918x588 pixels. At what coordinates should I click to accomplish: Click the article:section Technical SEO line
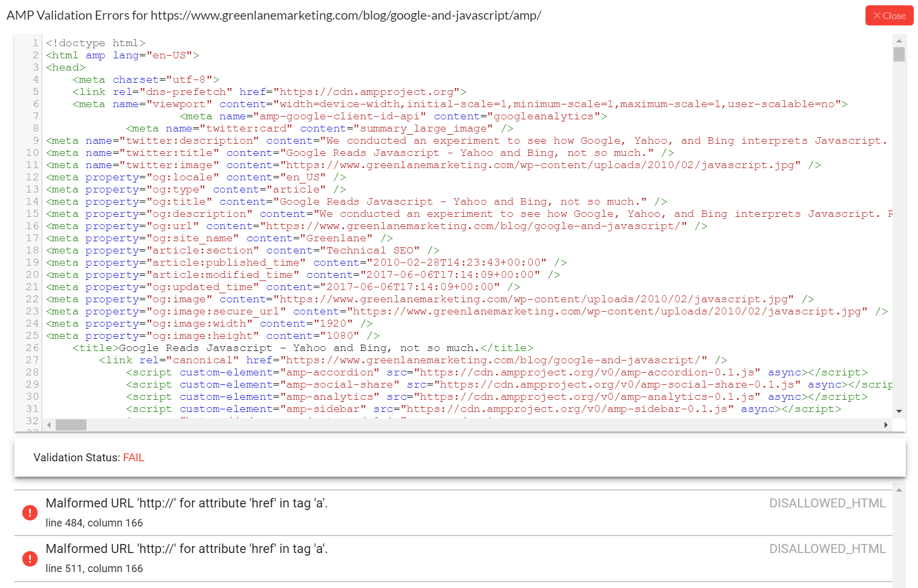click(243, 250)
